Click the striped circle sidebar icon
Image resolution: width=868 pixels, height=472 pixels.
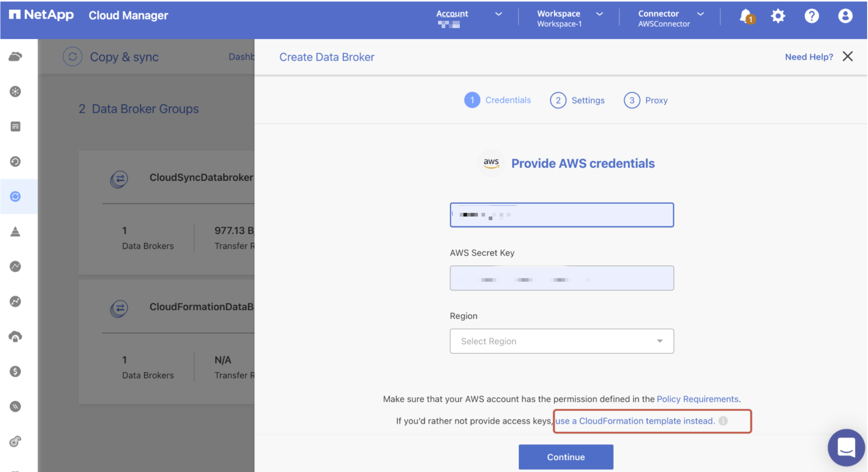[15, 406]
